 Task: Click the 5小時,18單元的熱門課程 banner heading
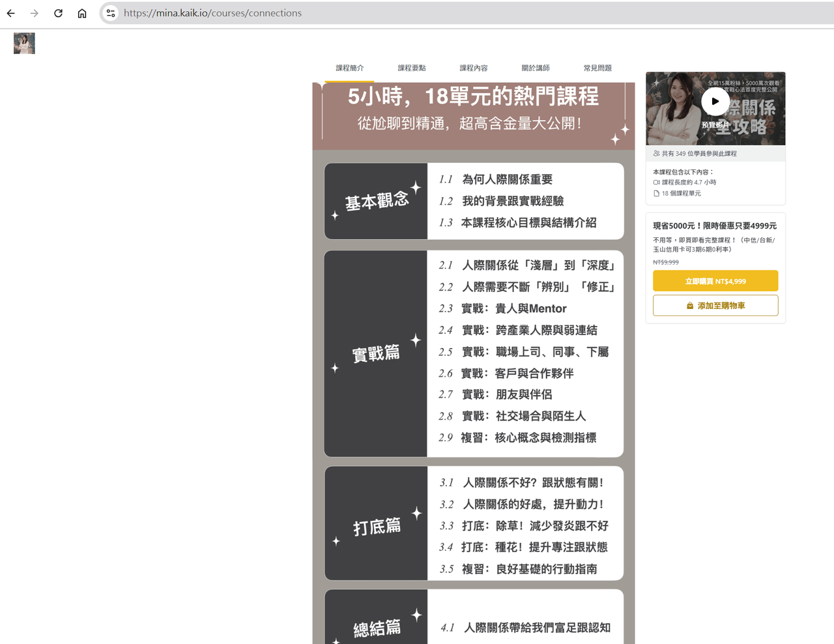coord(473,96)
